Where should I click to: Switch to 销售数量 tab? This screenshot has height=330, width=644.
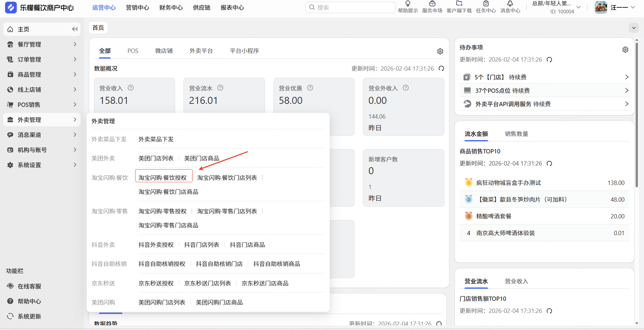pyautogui.click(x=517, y=134)
